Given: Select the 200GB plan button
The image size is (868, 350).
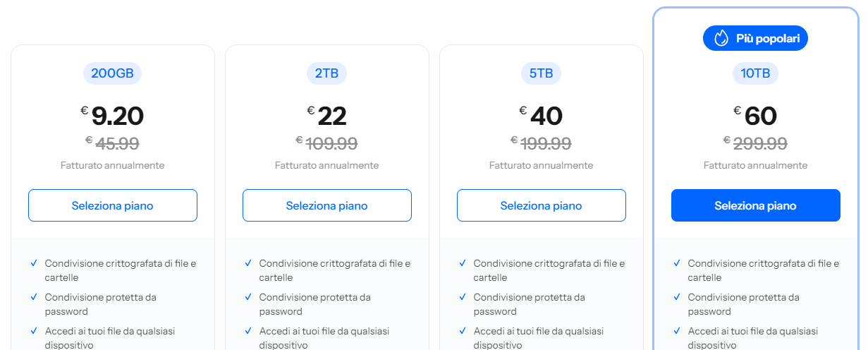Looking at the screenshot, I should [x=113, y=205].
